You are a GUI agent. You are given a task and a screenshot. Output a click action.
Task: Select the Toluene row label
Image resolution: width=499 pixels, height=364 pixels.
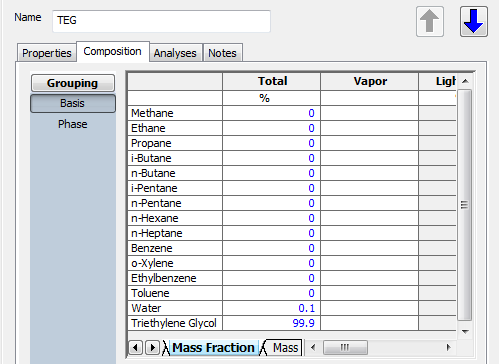(x=175, y=293)
